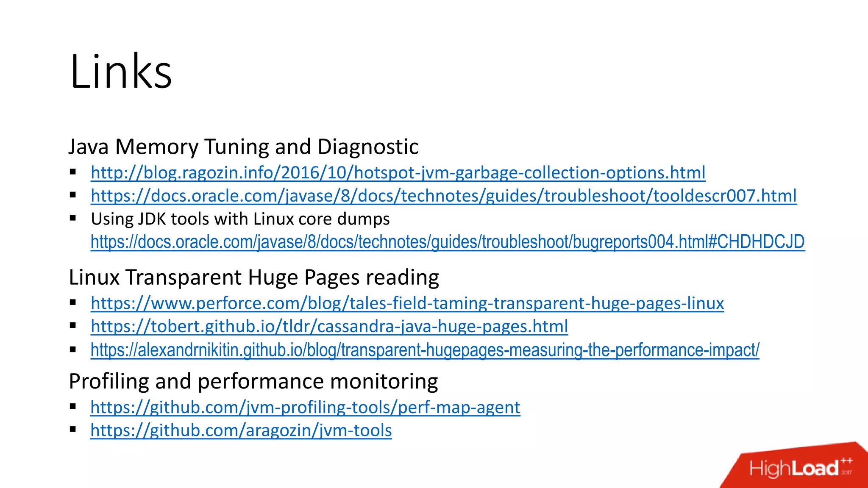Viewport: 868px width, 488px height.
Task: Select the "Profiling and performance monitoring" heading
Action: pyautogui.click(x=253, y=381)
